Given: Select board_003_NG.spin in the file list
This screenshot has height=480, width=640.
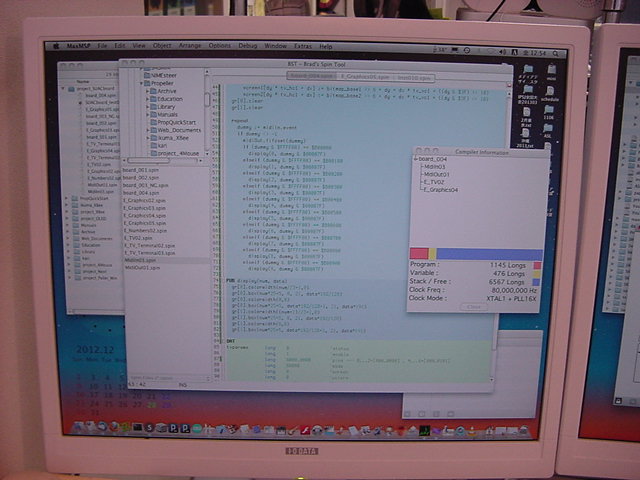Looking at the screenshot, I should coord(145,185).
